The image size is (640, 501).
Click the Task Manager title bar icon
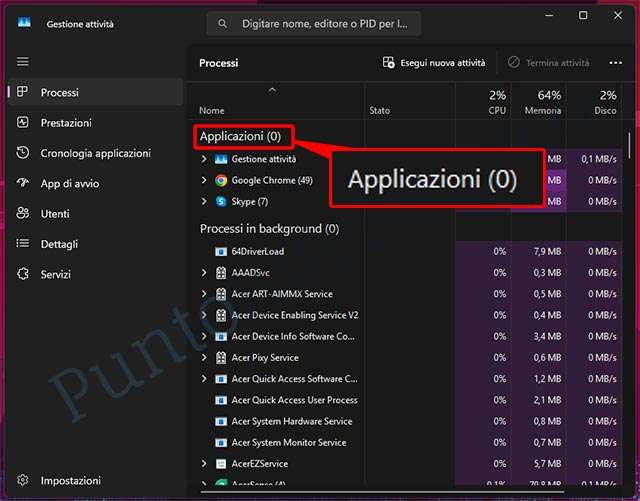pos(24,23)
